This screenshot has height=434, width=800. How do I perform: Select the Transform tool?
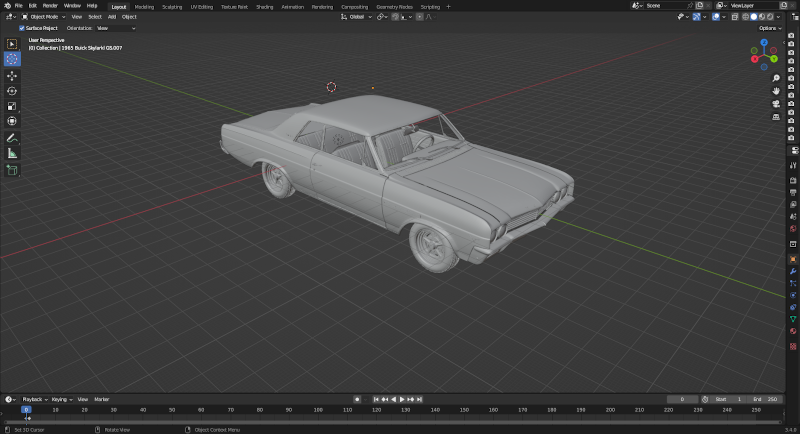coord(12,121)
